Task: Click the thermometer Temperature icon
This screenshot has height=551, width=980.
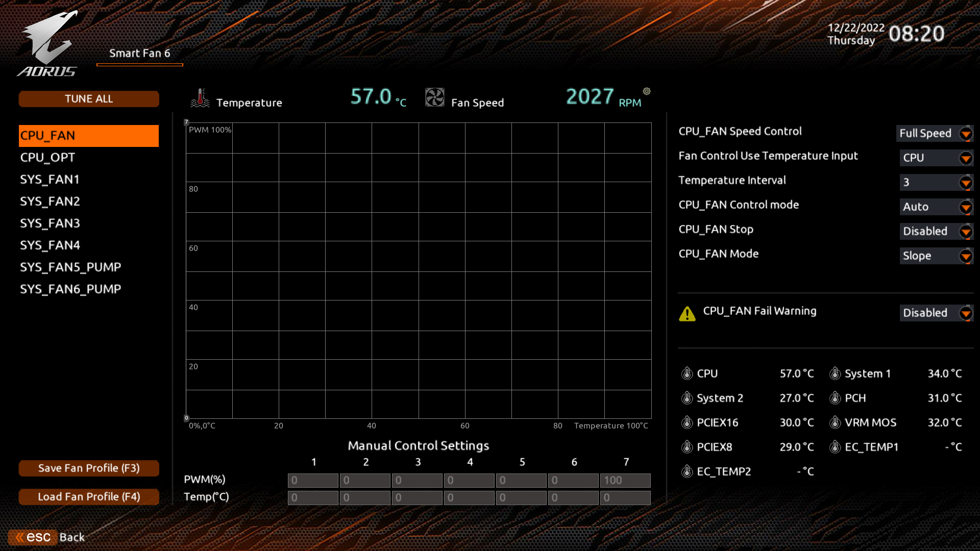Action: [200, 98]
